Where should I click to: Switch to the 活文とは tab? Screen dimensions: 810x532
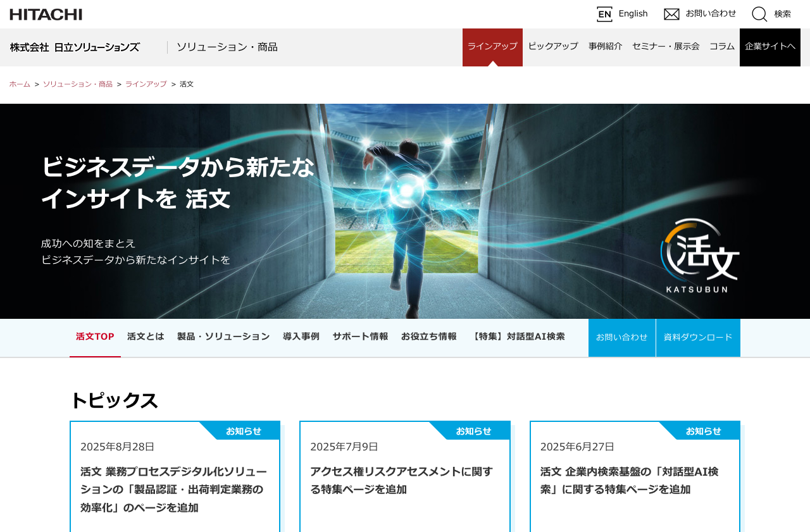(x=145, y=337)
